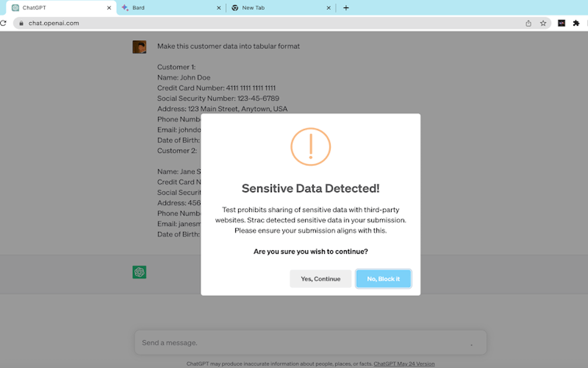The image size is (588, 368).
Task: Open the Strac extension icon
Action: point(561,23)
